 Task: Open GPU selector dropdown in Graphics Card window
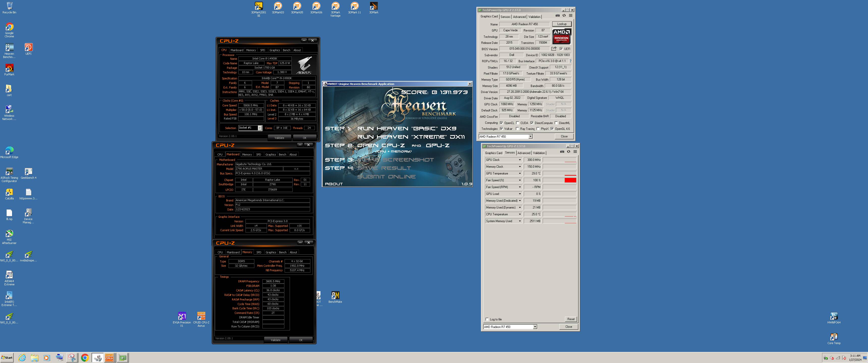tap(530, 137)
